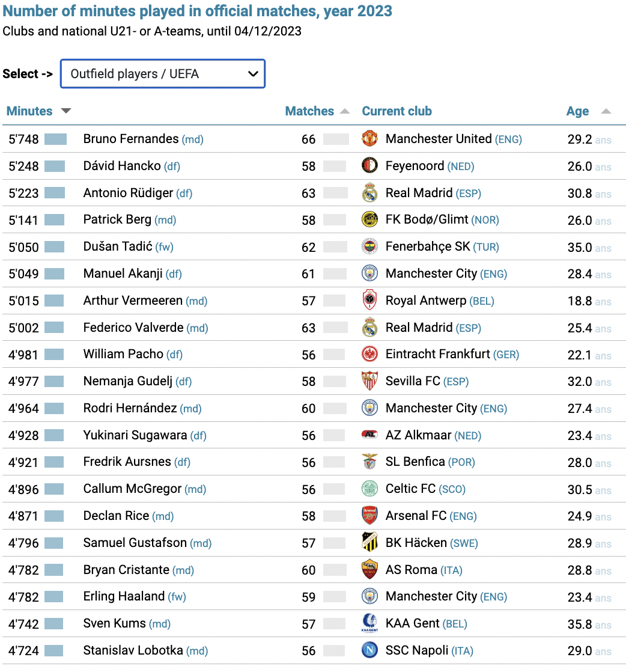Viewport: 626px width, 672px height.
Task: Open the Outfield players / UEFA dropdown
Action: (163, 74)
